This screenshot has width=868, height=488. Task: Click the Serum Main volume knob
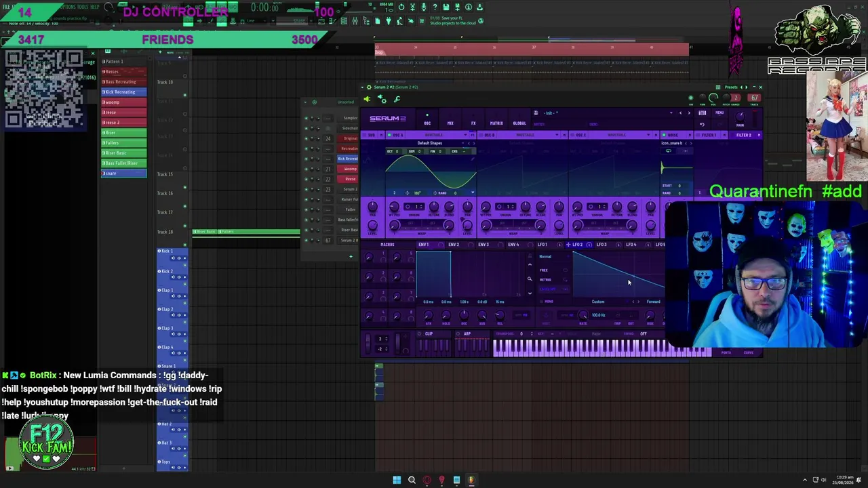click(x=740, y=116)
